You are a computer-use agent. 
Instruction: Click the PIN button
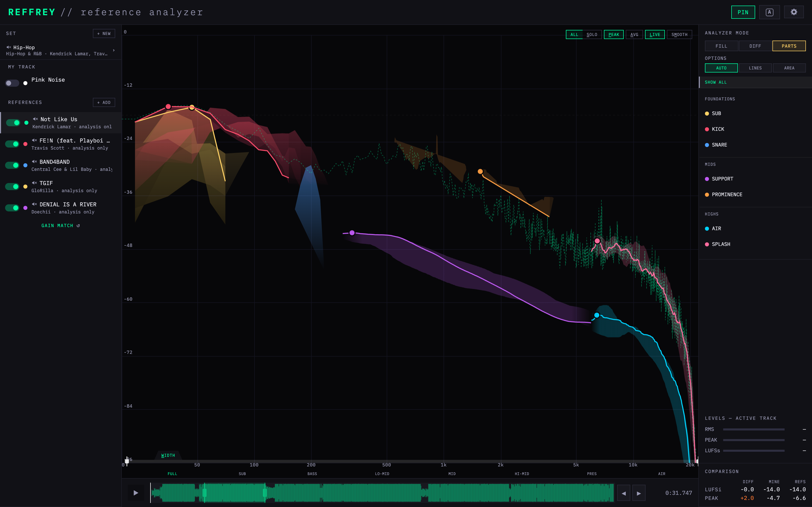click(x=743, y=12)
